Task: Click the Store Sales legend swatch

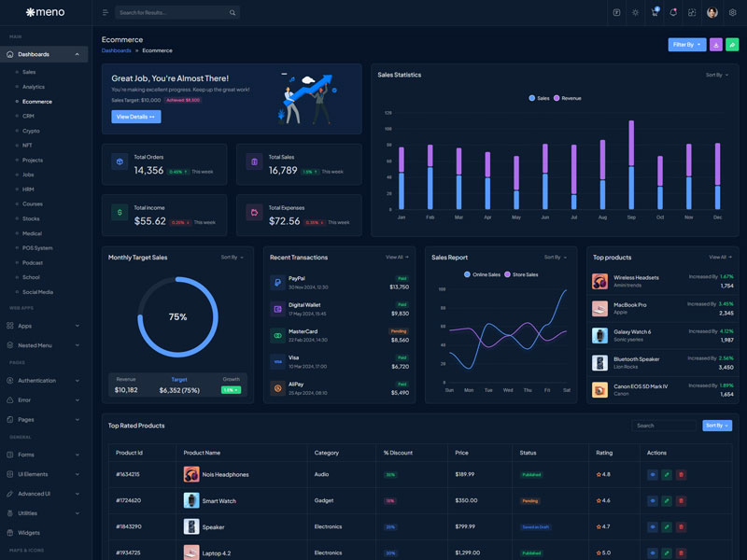Action: click(508, 274)
